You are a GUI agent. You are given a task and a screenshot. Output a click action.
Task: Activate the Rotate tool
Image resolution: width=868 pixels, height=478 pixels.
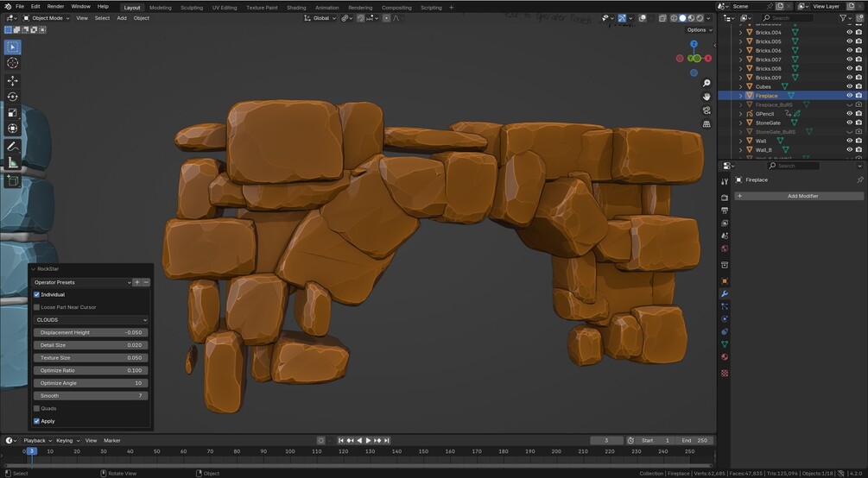point(13,97)
